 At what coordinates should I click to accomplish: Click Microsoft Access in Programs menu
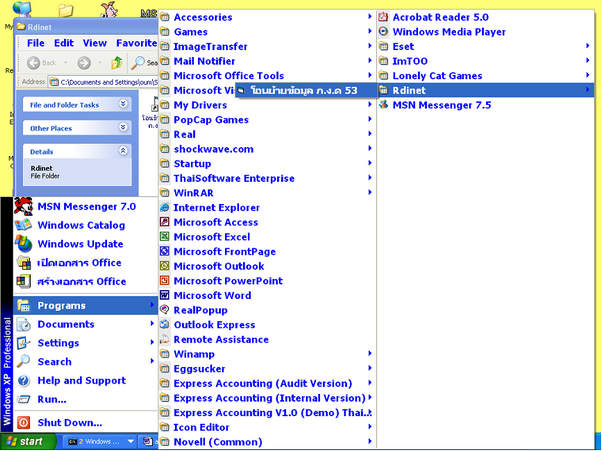(x=215, y=222)
